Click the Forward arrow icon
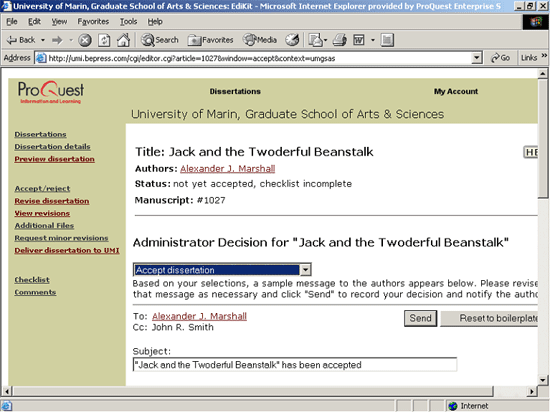Screen dimensions: 550x412 (57, 40)
